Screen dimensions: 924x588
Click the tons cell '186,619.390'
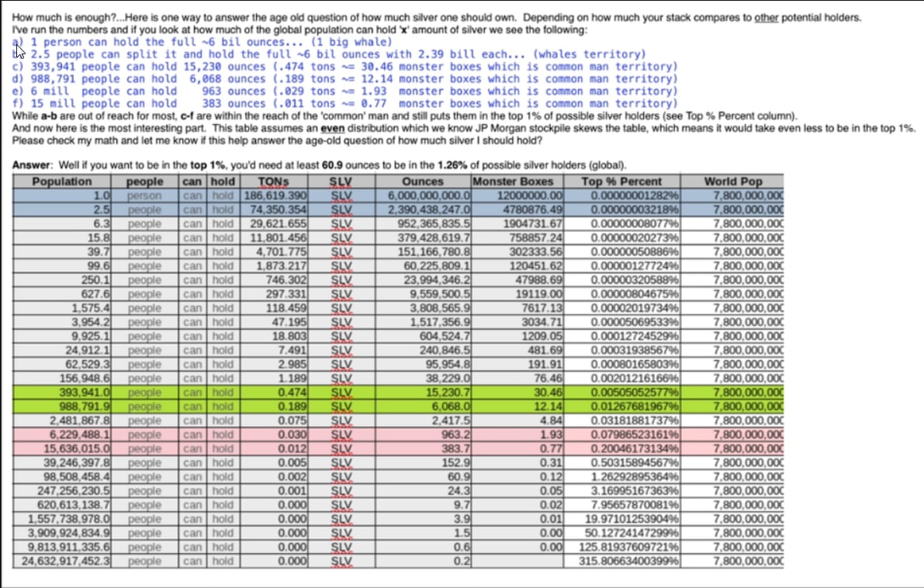(273, 195)
